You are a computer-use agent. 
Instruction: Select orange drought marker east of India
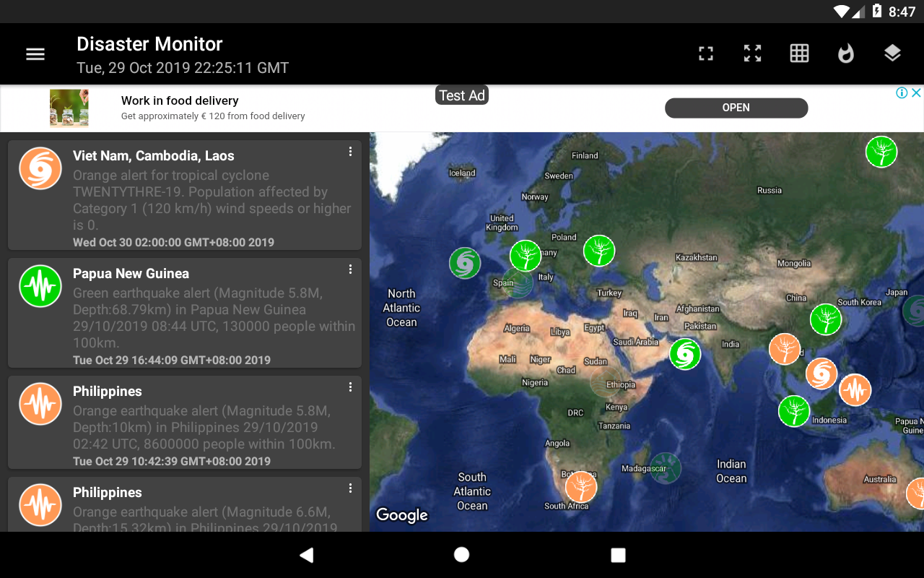click(x=785, y=349)
